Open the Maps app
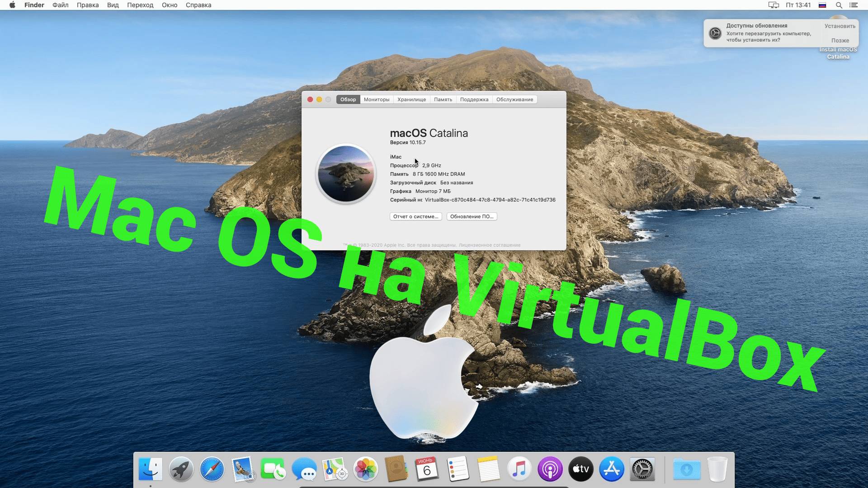Viewport: 868px width, 488px height. point(335,469)
